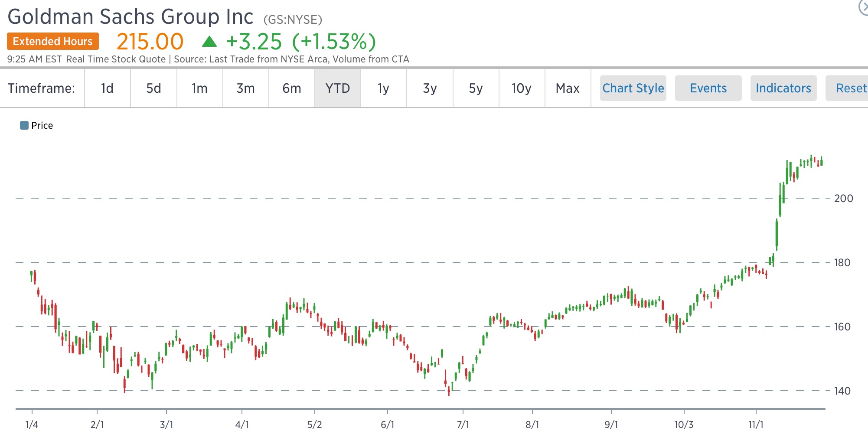The width and height of the screenshot is (868, 441).
Task: Click the 5/2 date axis label
Action: point(315,425)
